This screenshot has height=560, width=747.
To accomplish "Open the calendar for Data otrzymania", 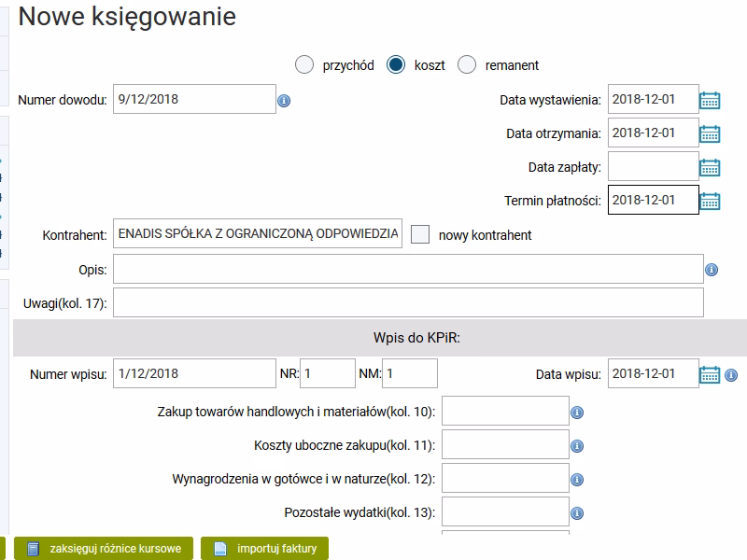I will click(x=712, y=133).
